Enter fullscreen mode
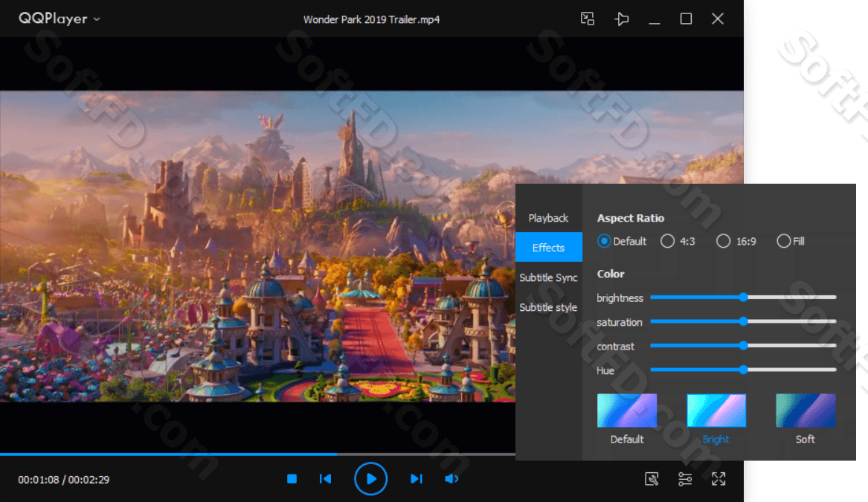This screenshot has width=868, height=502. (x=718, y=479)
